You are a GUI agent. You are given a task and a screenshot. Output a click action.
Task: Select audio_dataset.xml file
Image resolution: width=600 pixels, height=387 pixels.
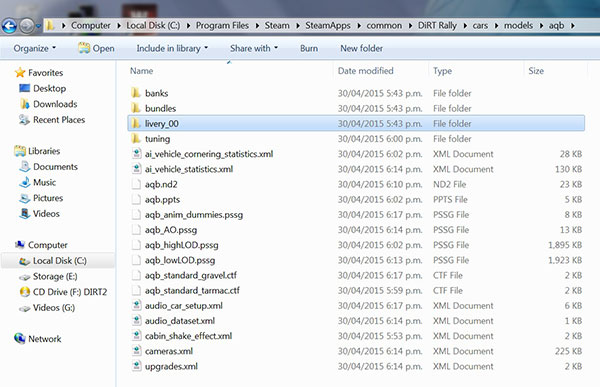pyautogui.click(x=356, y=321)
